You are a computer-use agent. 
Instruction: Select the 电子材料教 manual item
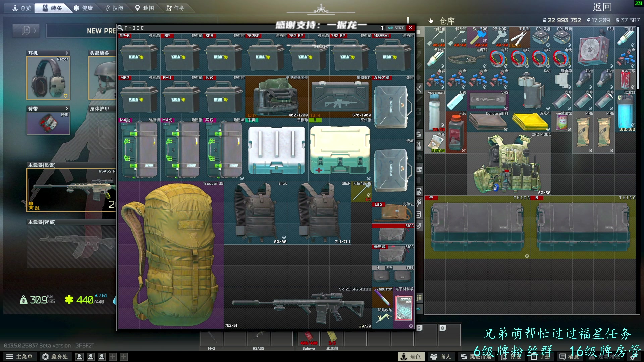(x=404, y=307)
